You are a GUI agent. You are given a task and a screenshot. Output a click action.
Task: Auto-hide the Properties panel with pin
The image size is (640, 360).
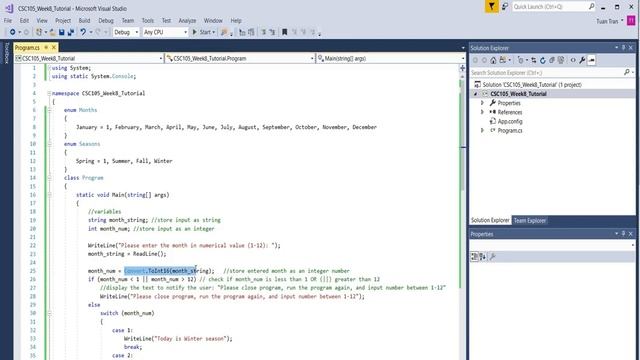pyautogui.click(x=623, y=234)
